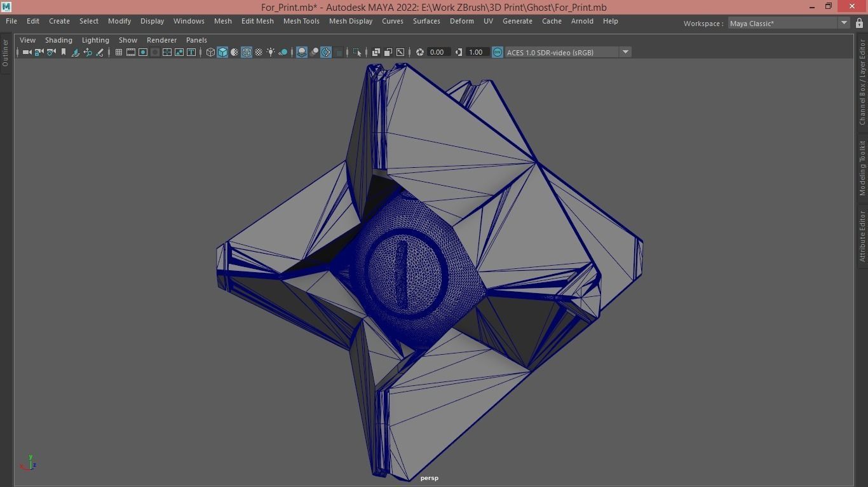Click the Isolate Select icon
This screenshot has width=868, height=487.
(x=356, y=52)
